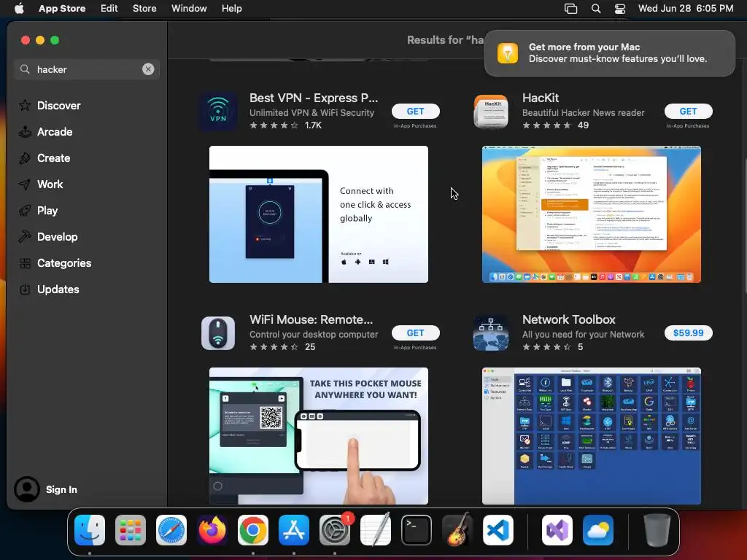View the Best VPN preview screenshot
This screenshot has width=747, height=560.
coord(319,214)
